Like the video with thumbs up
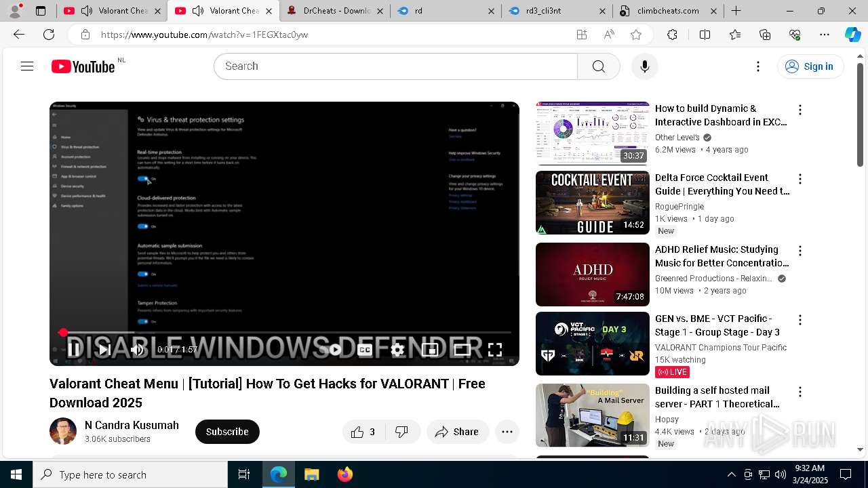The height and width of the screenshot is (488, 868). pos(364,432)
